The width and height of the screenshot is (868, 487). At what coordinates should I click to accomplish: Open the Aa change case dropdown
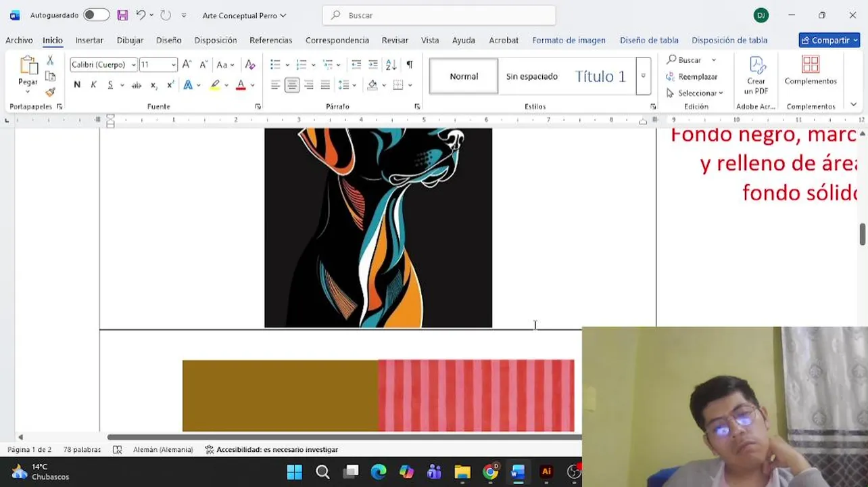224,65
